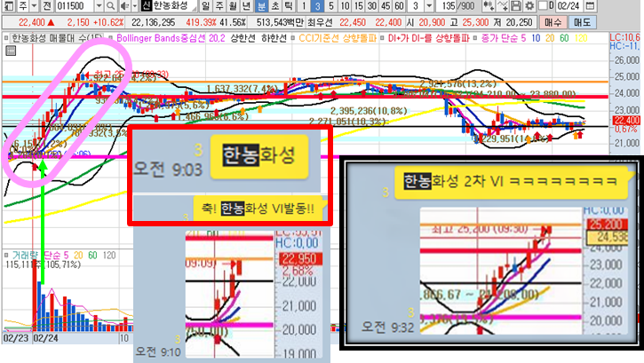Click the add line chart overlay icon
Viewport: 644px width, 363px height.
(x=502, y=5)
